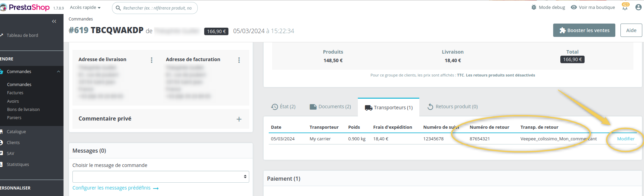The image size is (644, 196).
Task: Open delivery address three-dot options menu
Action: [x=152, y=60]
